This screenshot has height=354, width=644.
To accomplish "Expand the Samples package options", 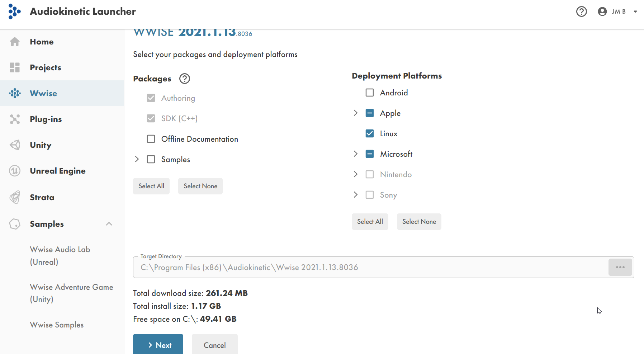I will tap(137, 159).
